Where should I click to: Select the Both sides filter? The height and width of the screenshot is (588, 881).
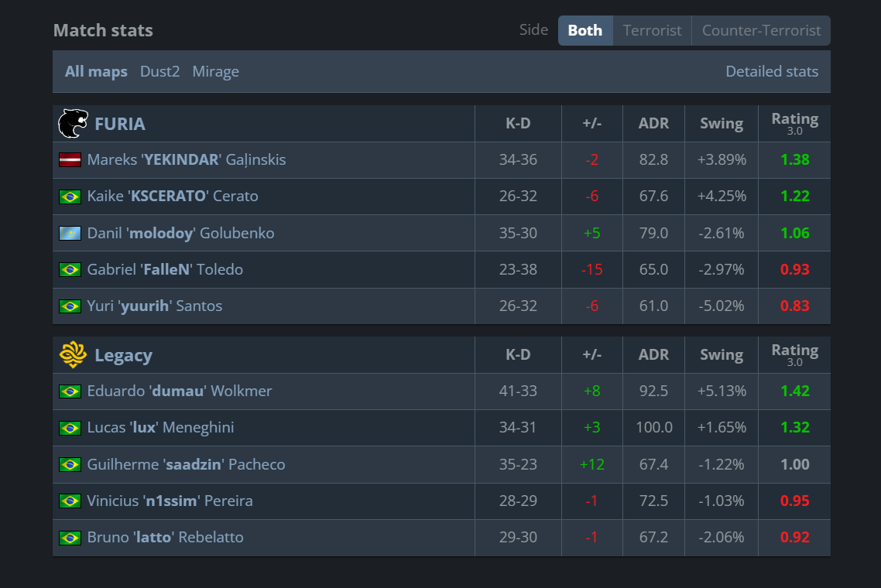(x=585, y=31)
